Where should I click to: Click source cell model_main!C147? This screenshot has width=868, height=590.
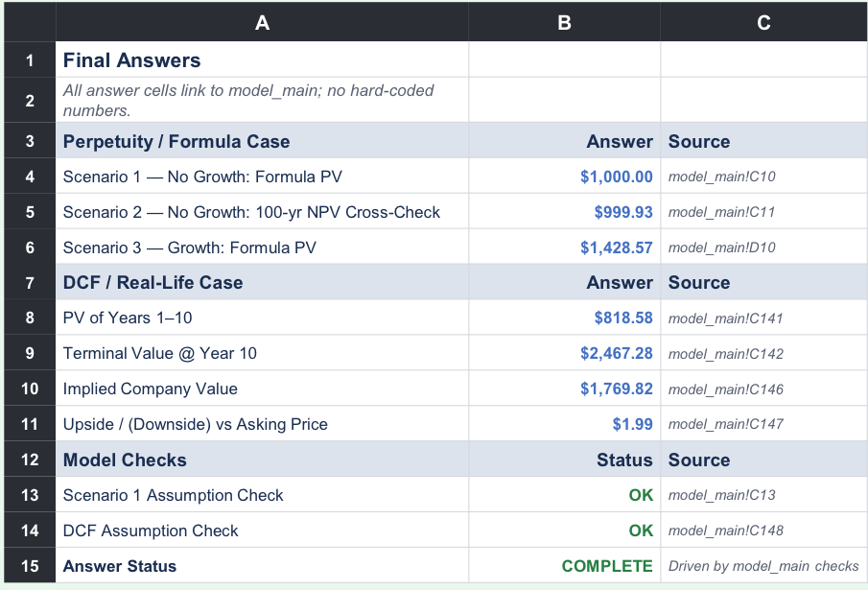[763, 424]
